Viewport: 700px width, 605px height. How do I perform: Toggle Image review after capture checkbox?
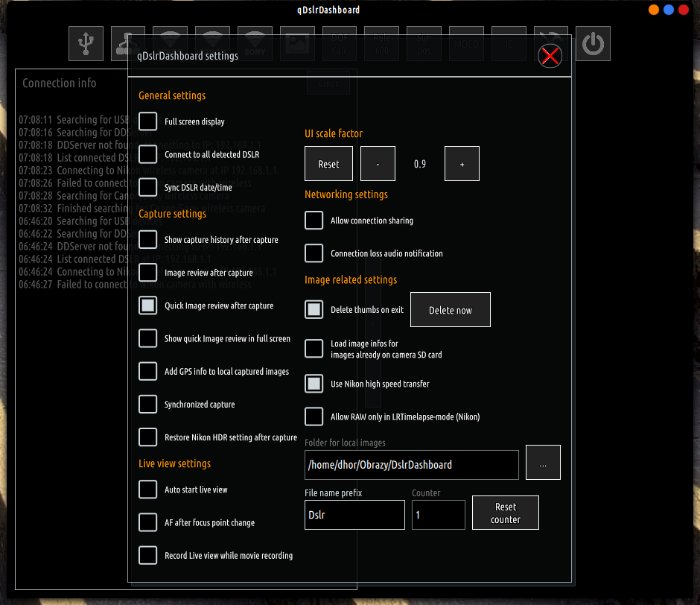[147, 273]
